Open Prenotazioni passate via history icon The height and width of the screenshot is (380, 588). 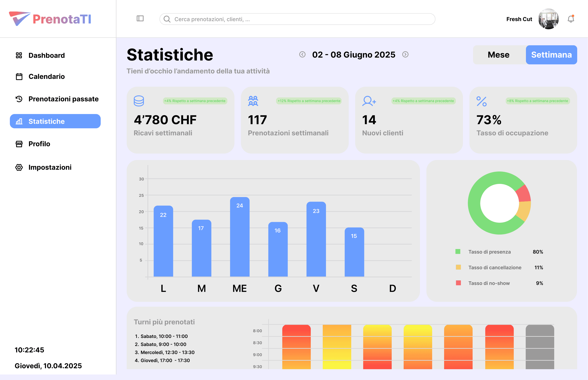(19, 99)
